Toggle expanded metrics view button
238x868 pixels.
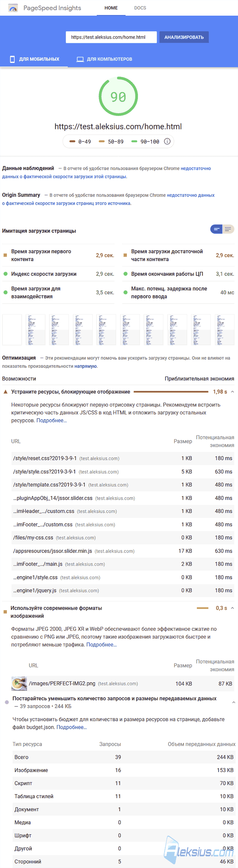point(228,229)
